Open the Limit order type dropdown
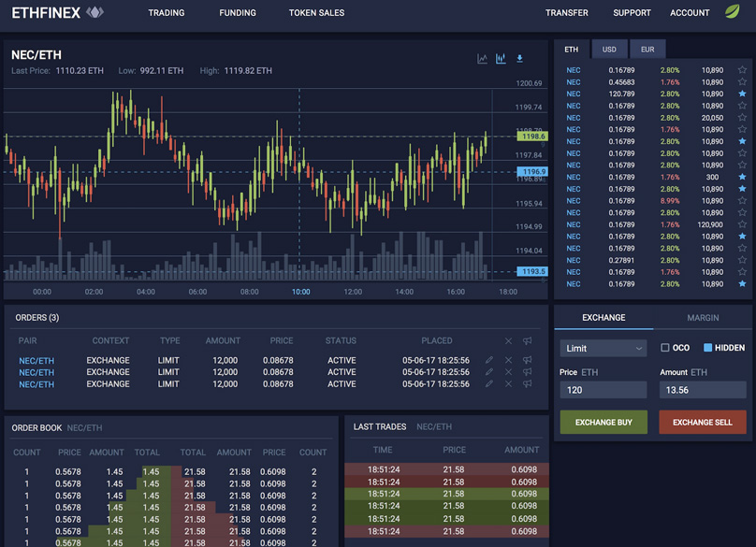This screenshot has height=547, width=756. pos(603,349)
